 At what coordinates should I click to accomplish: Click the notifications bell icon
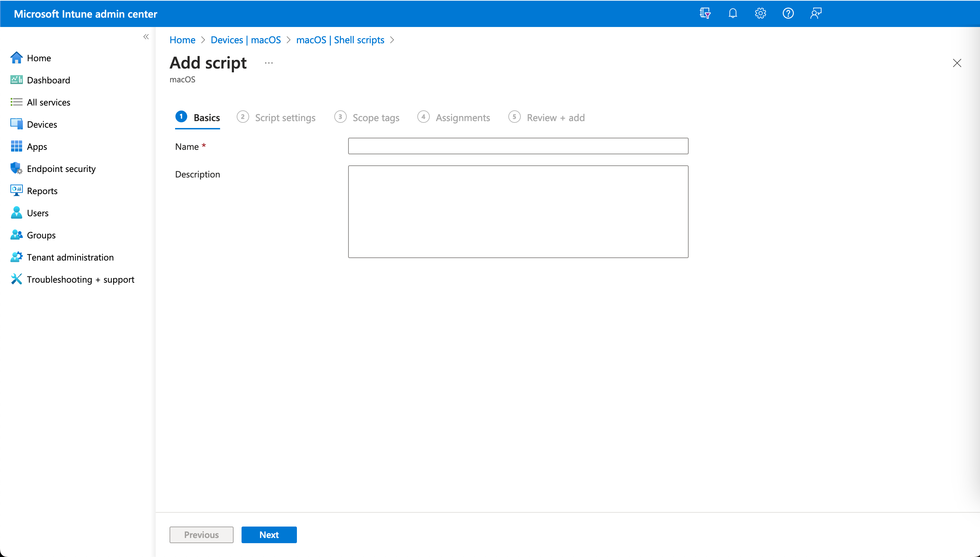click(x=733, y=13)
